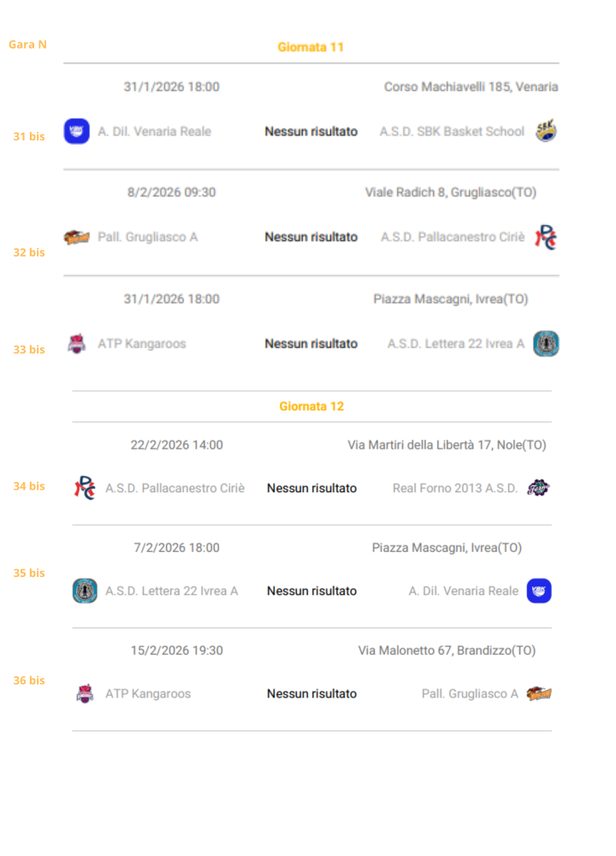This screenshot has height=856, width=616.
Task: Open the A.S.D. SBK Basket School team name
Action: [452, 132]
